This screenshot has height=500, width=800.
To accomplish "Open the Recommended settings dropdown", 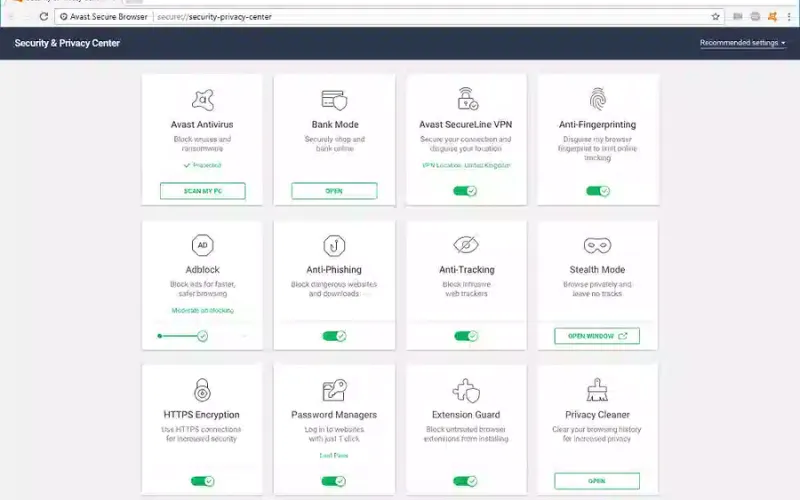I will 742,43.
